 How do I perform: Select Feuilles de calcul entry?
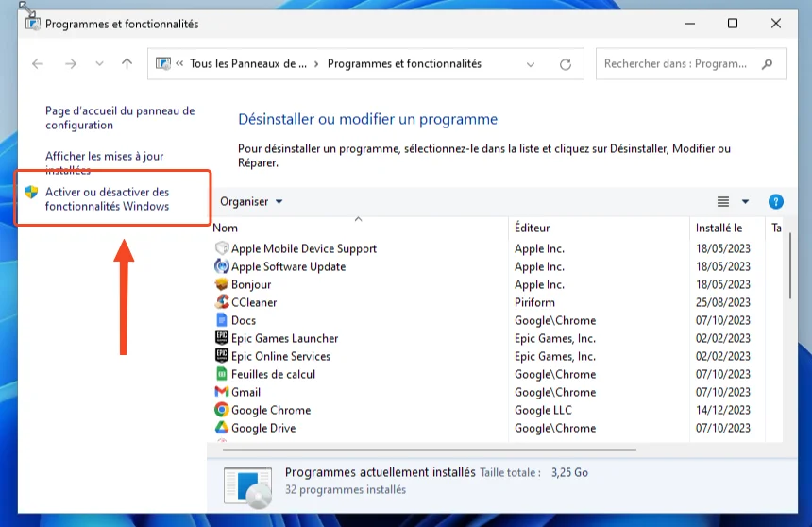[x=273, y=375]
